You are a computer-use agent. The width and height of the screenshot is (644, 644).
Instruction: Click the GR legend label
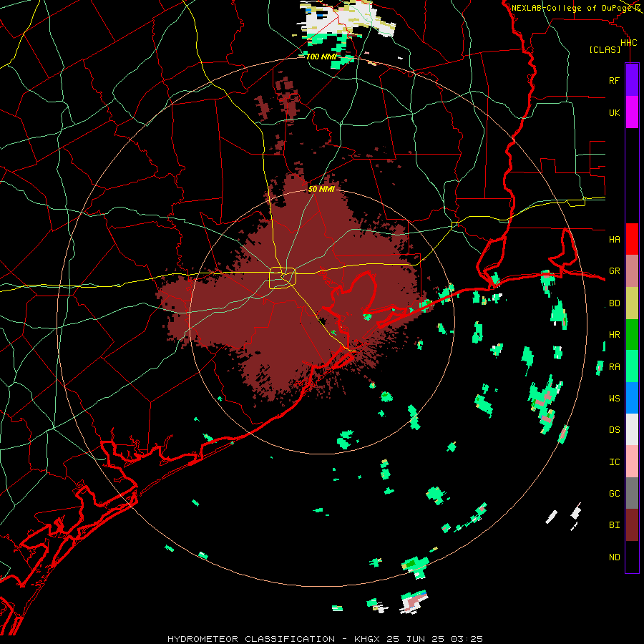(614, 271)
